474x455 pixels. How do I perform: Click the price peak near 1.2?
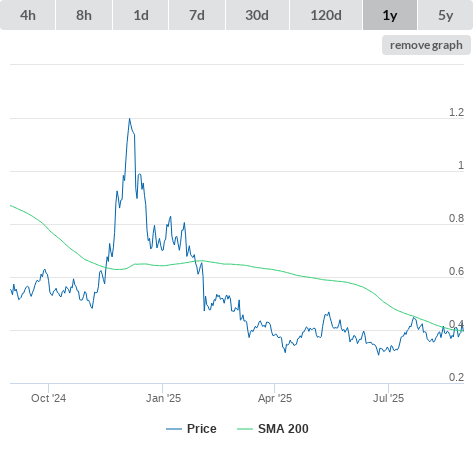[x=129, y=119]
